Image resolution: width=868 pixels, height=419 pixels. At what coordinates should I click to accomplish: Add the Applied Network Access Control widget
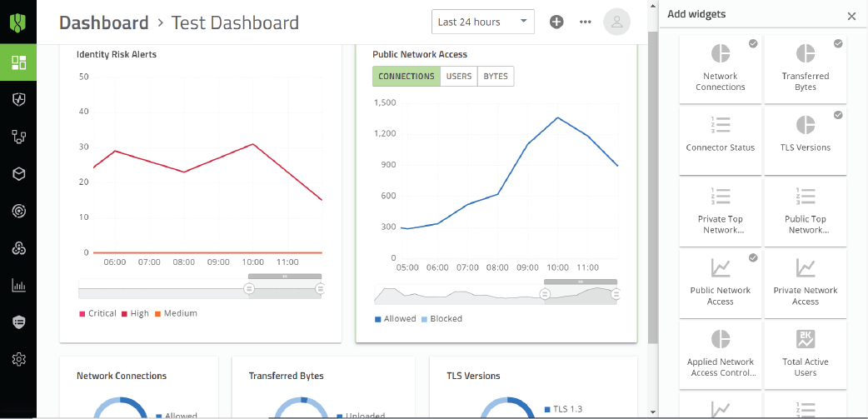(721, 355)
